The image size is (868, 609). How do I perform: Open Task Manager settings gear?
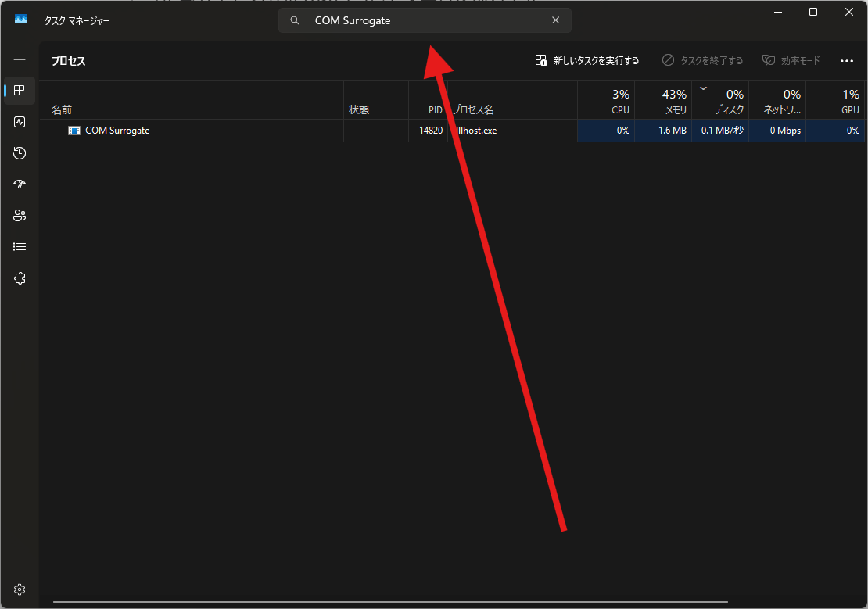20,589
